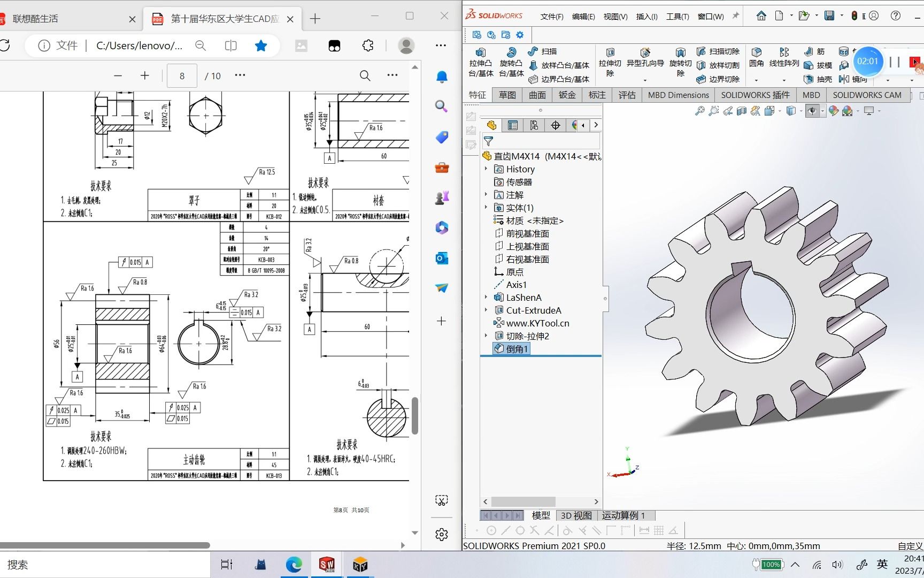Click the Edge address bar URL

[140, 46]
